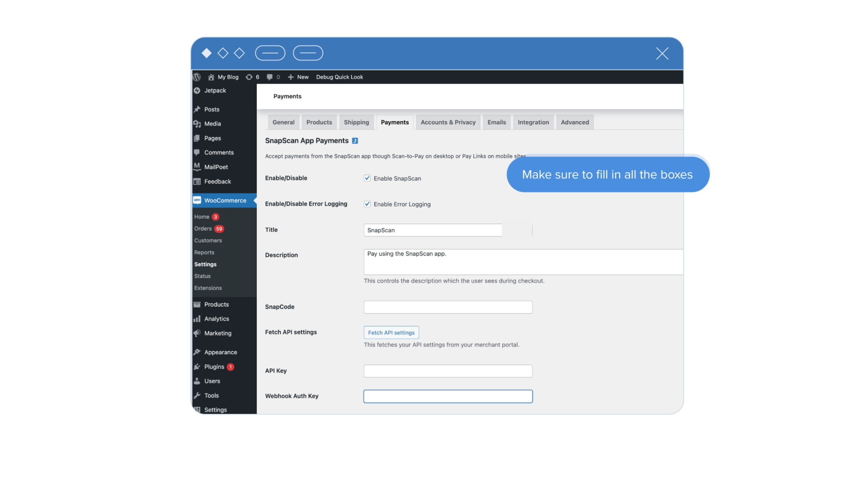
Task: Open the Accounts & Privacy tab
Action: coord(448,122)
